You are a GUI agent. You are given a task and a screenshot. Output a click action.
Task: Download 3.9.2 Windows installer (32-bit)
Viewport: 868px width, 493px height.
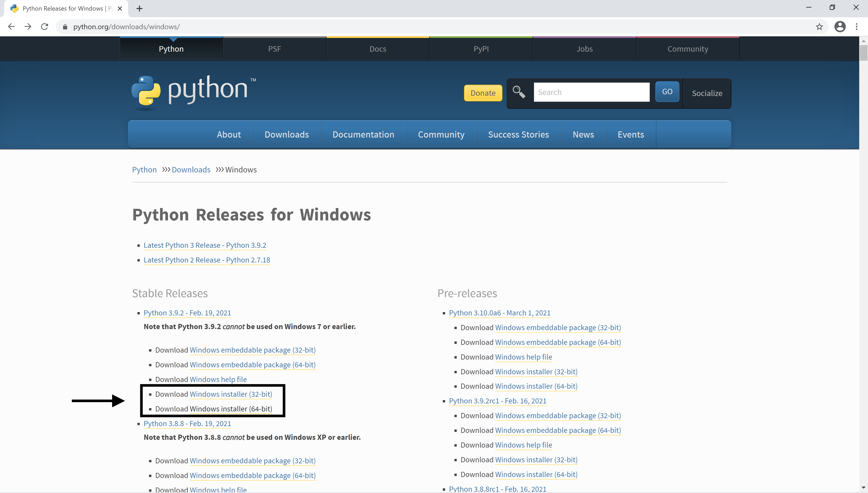click(231, 394)
